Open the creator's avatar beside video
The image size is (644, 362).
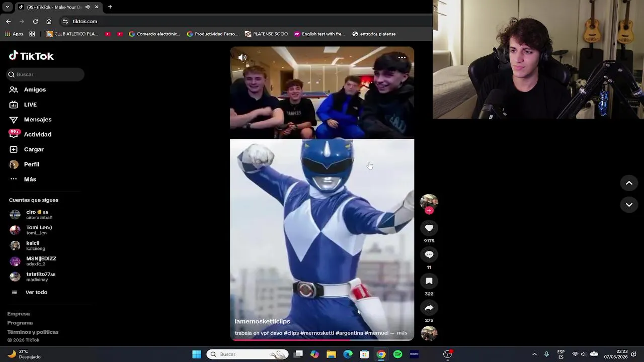(x=429, y=202)
